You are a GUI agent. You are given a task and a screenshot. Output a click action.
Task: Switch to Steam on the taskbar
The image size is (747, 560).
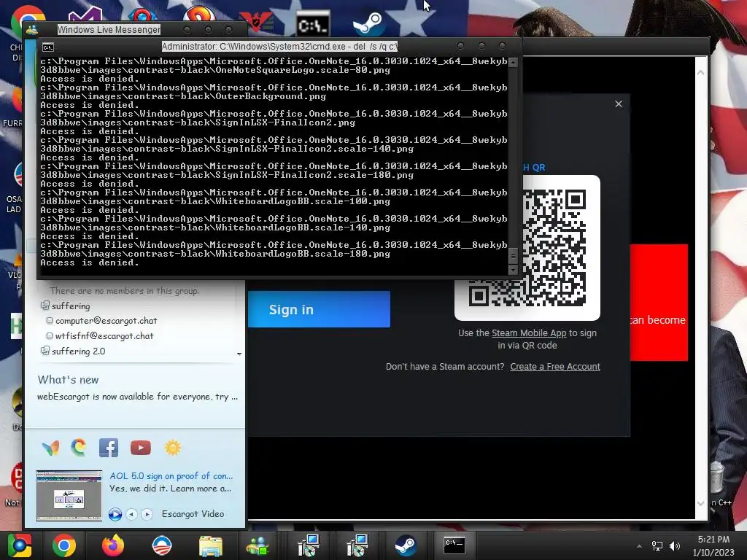click(x=406, y=545)
